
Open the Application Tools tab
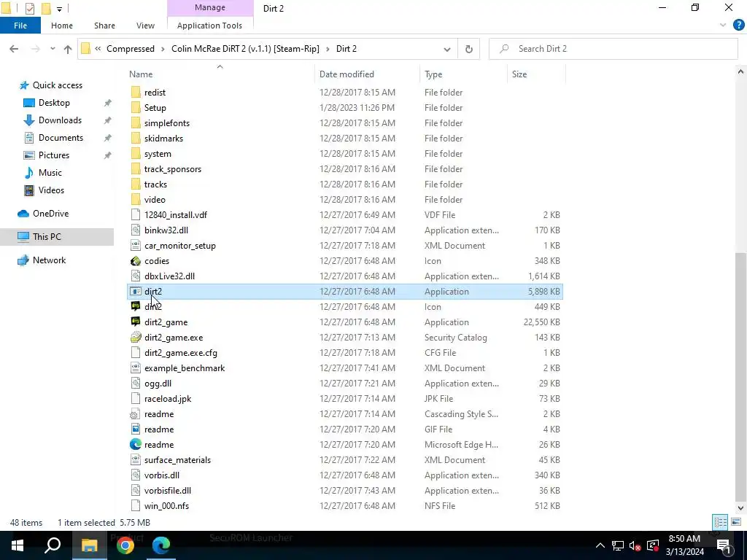[x=209, y=26]
